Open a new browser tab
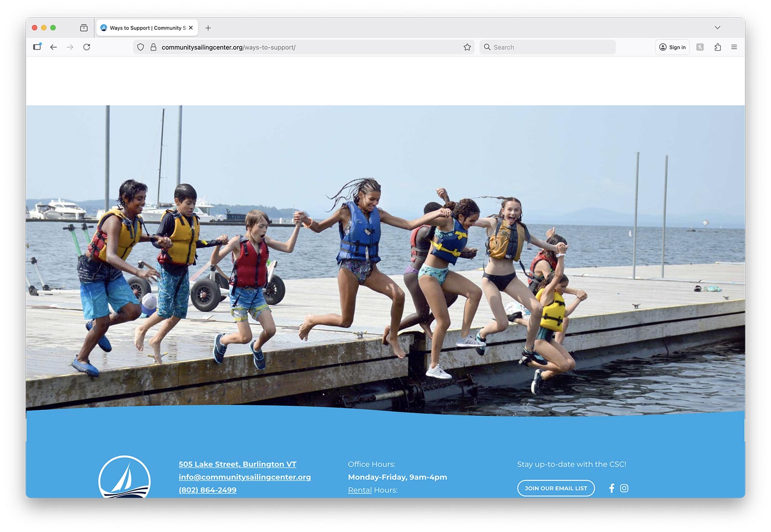Viewport: 771px width, 532px height. tap(208, 27)
